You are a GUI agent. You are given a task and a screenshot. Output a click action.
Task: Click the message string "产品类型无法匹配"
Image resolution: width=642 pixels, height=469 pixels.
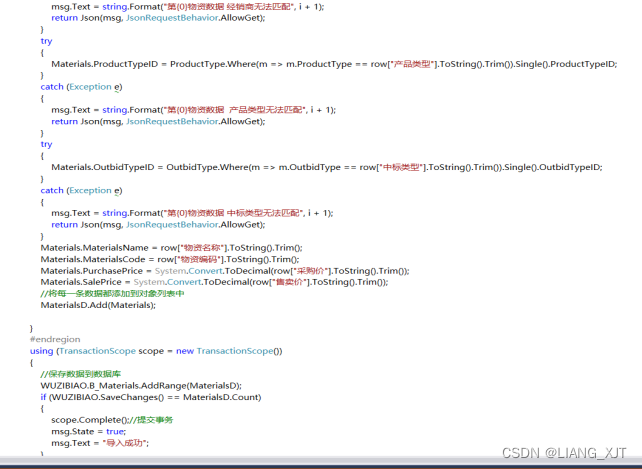[x=267, y=110]
